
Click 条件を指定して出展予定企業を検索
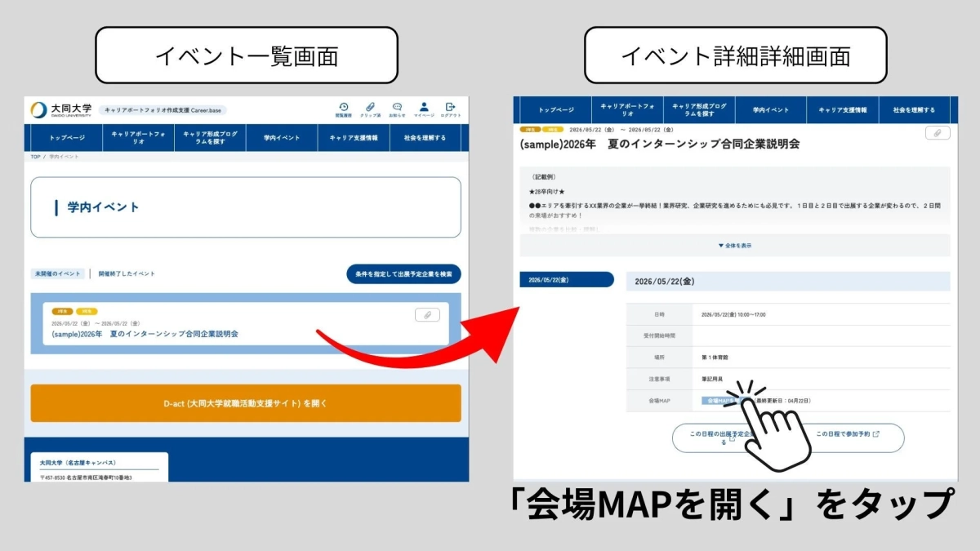(x=403, y=274)
